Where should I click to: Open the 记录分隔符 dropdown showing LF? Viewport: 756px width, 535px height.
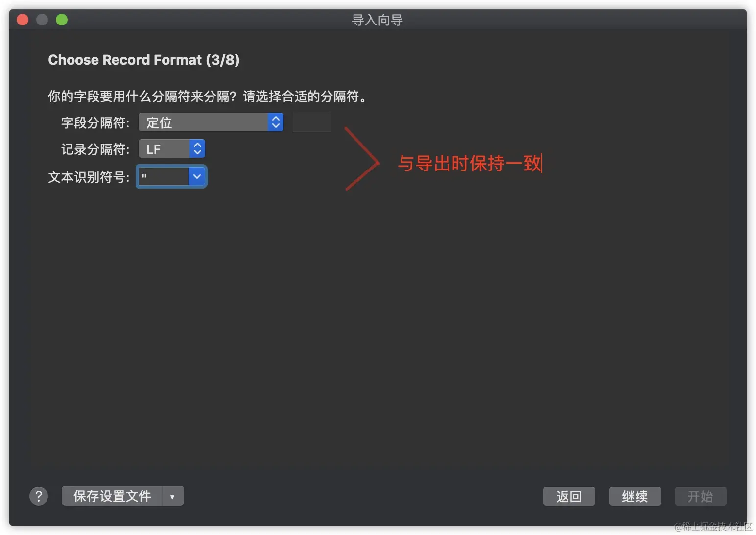pyautogui.click(x=172, y=149)
